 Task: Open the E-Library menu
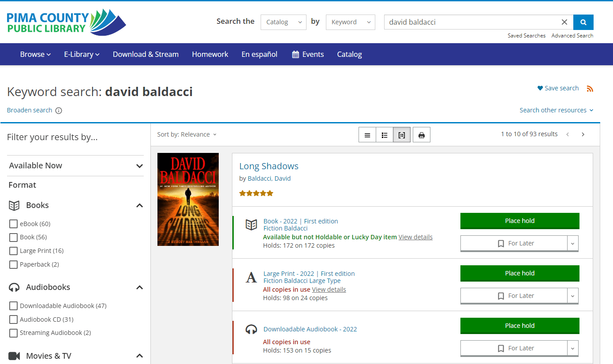coord(82,54)
